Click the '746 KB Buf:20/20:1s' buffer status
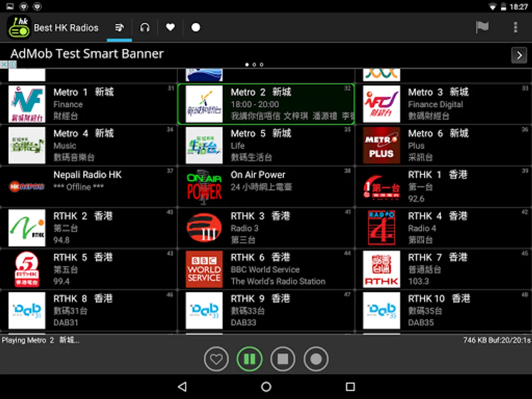Screen dimensions: 532x399 [x=497, y=340]
